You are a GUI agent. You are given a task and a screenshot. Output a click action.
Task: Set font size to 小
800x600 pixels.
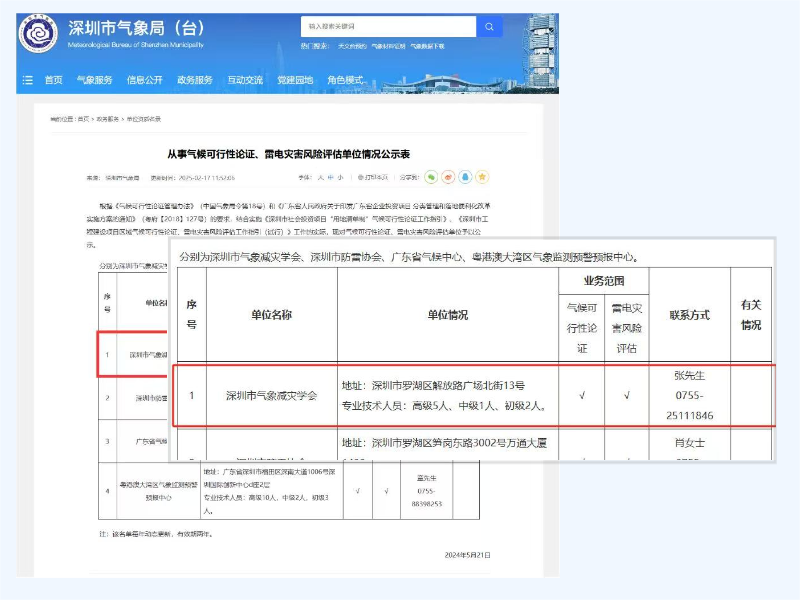coord(340,178)
